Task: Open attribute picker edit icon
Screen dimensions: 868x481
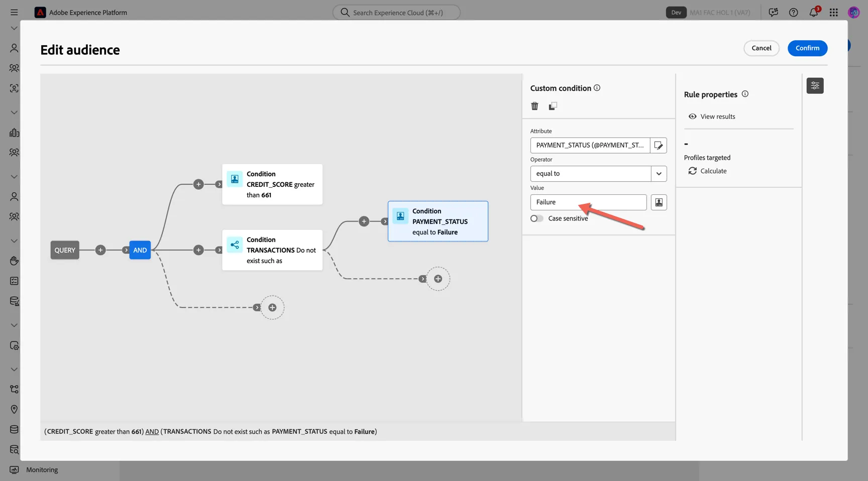Action: point(659,146)
